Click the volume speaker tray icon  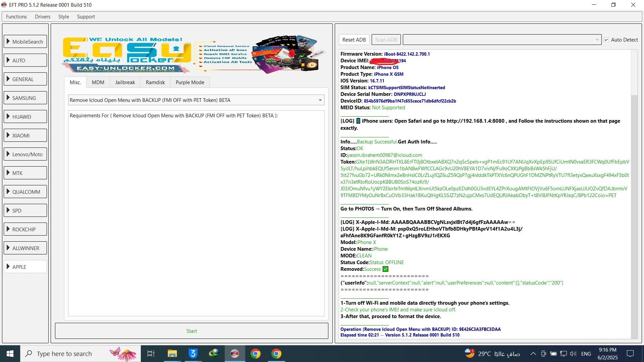tap(573, 354)
